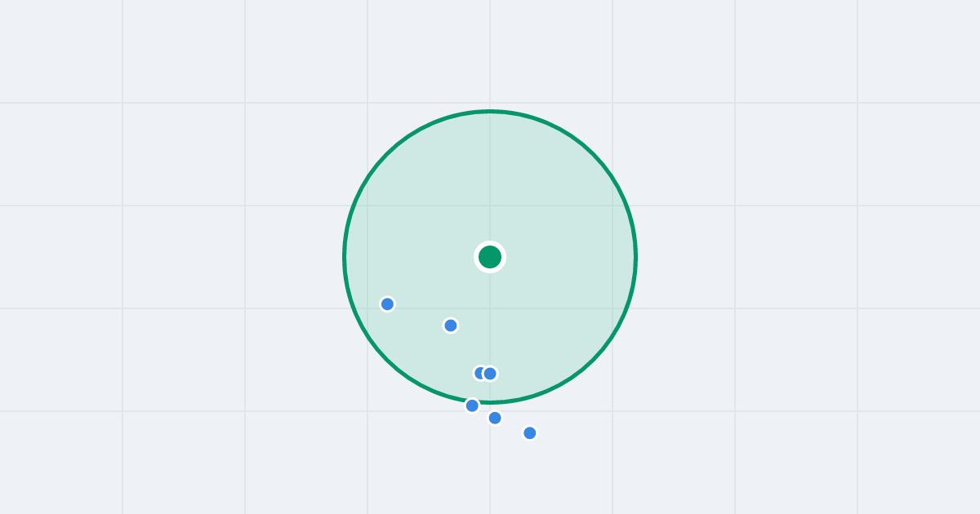Select the blue dot nearest the green center marker
The image size is (980, 514).
point(451,326)
